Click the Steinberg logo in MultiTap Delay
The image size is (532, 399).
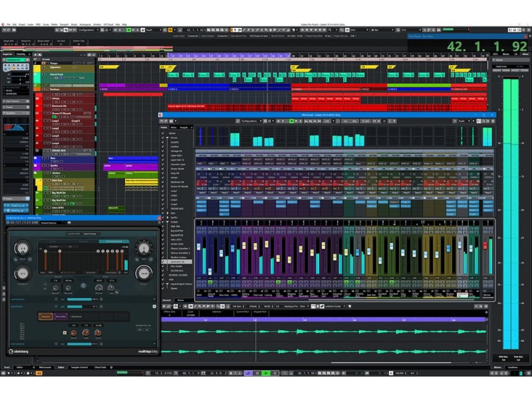[19, 352]
